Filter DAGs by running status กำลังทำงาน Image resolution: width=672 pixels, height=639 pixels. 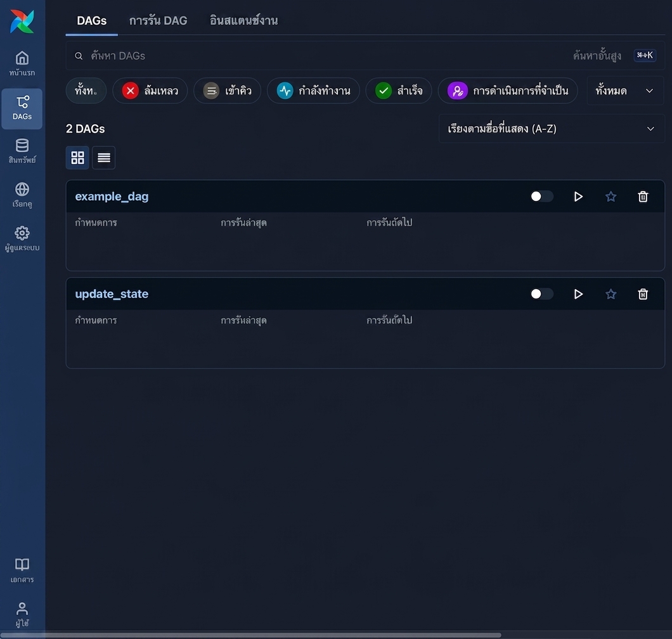pyautogui.click(x=313, y=91)
